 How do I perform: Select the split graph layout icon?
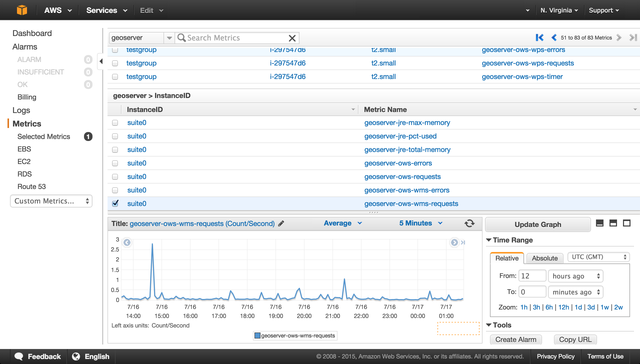pyautogui.click(x=613, y=223)
